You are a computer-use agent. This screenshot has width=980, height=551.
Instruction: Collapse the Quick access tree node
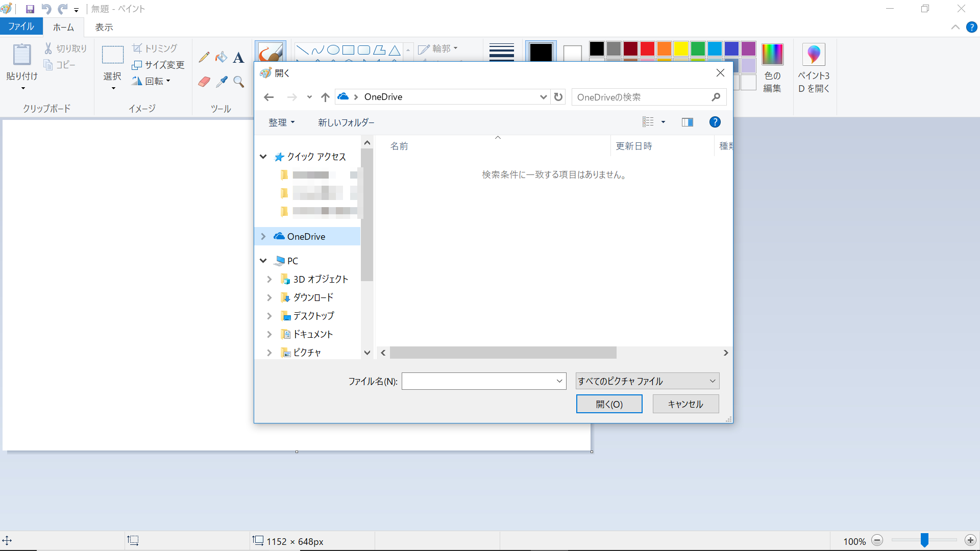point(263,157)
